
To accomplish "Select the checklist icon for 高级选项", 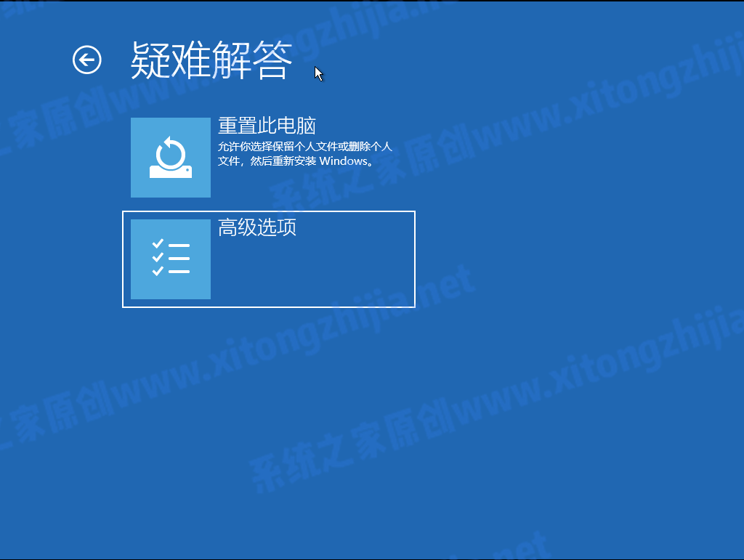I will (x=170, y=258).
